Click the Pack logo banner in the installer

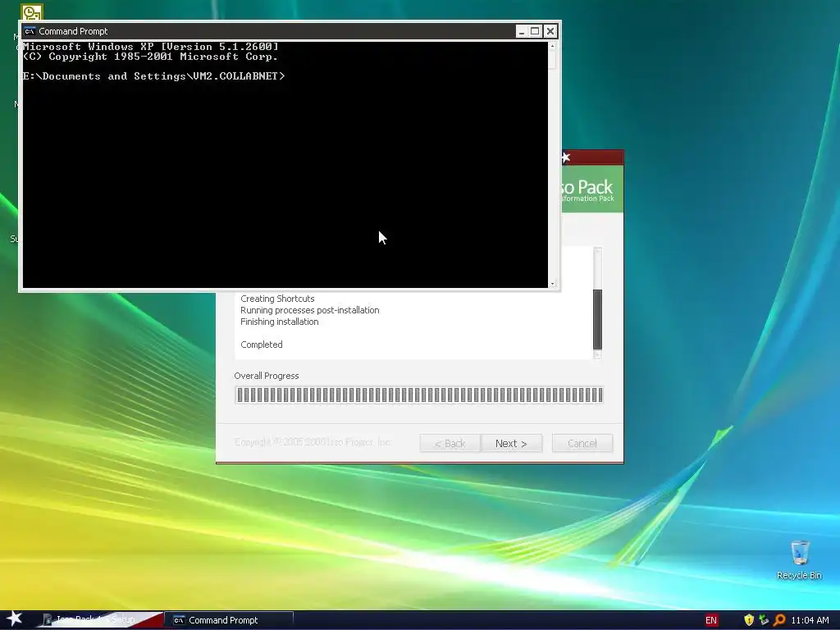[592, 189]
